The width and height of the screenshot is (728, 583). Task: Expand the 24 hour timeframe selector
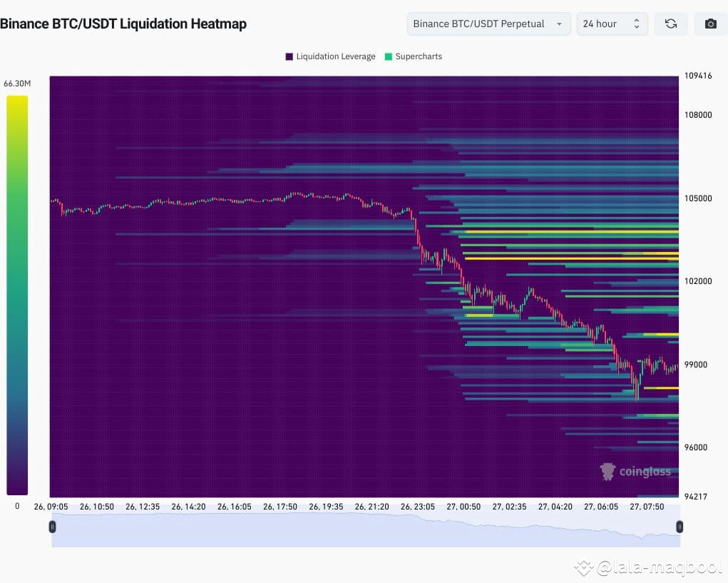(x=612, y=24)
